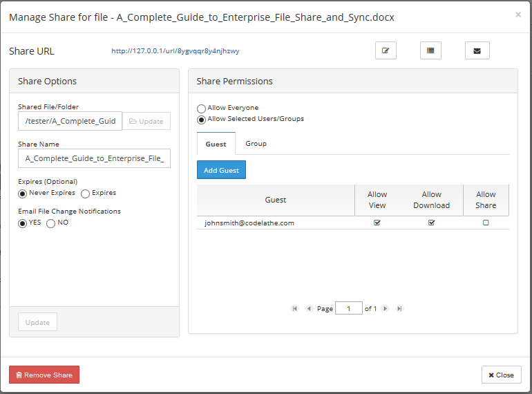Select the Guest tab
The height and width of the screenshot is (394, 532).
[x=216, y=144]
